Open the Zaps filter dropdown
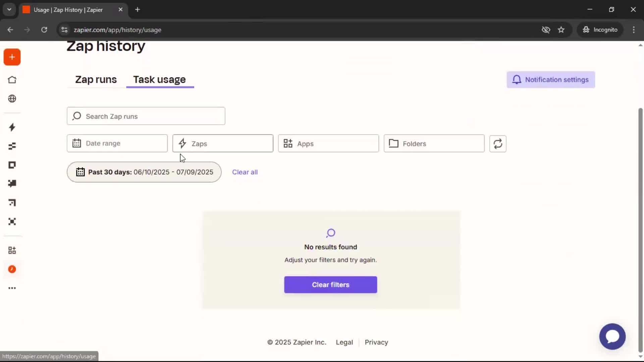644x362 pixels. [x=223, y=143]
